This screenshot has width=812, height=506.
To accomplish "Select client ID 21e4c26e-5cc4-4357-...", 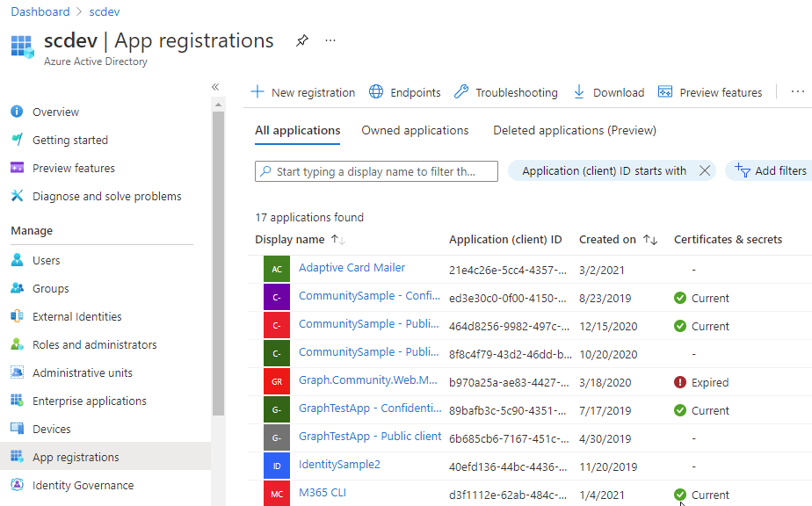I will pos(508,270).
